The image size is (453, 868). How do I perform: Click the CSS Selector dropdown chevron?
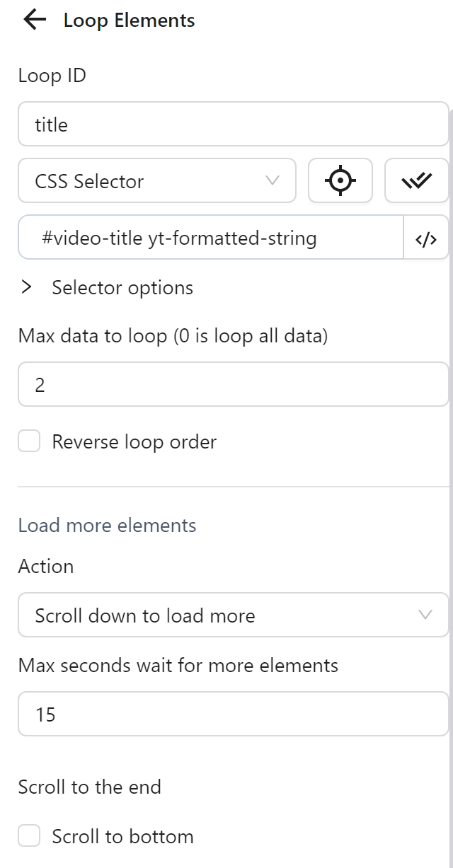273,181
